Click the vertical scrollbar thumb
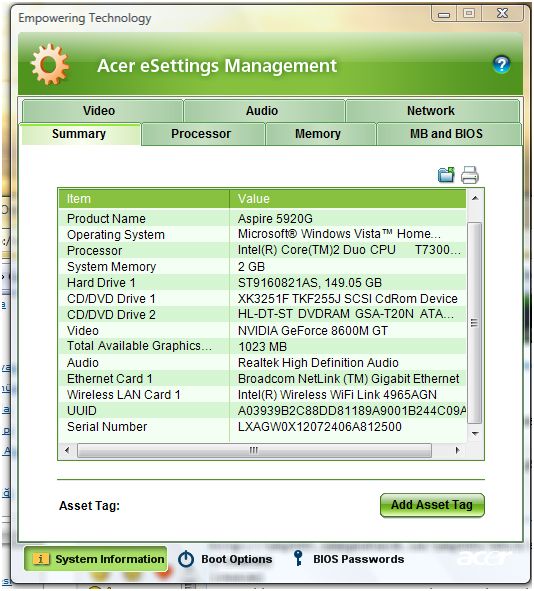 click(x=474, y=323)
